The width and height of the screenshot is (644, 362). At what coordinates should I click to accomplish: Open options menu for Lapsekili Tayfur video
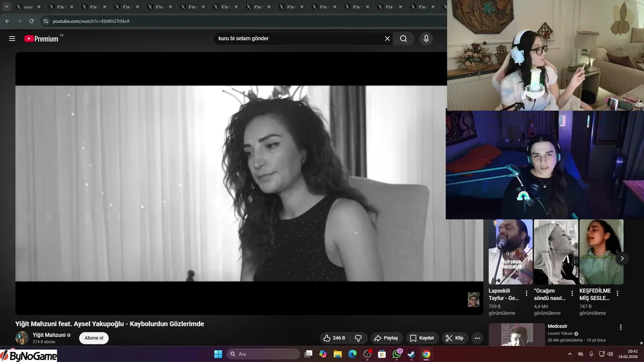526,293
